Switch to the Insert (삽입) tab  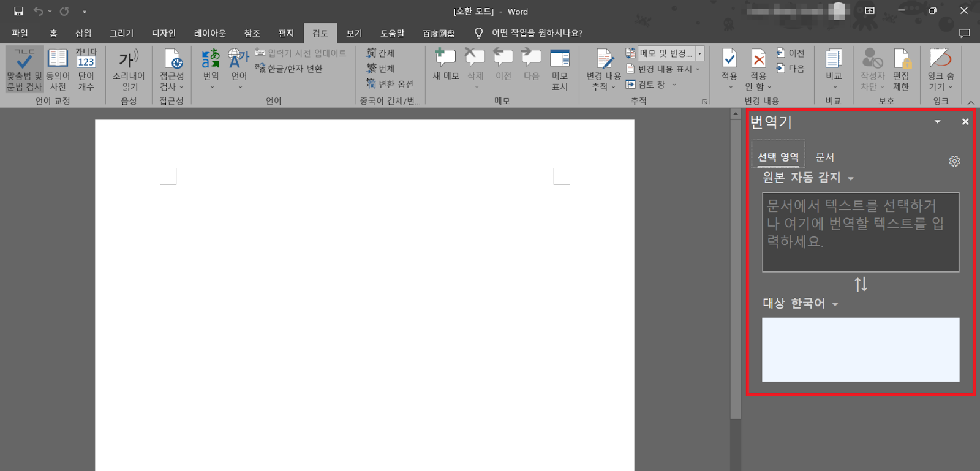pyautogui.click(x=83, y=33)
